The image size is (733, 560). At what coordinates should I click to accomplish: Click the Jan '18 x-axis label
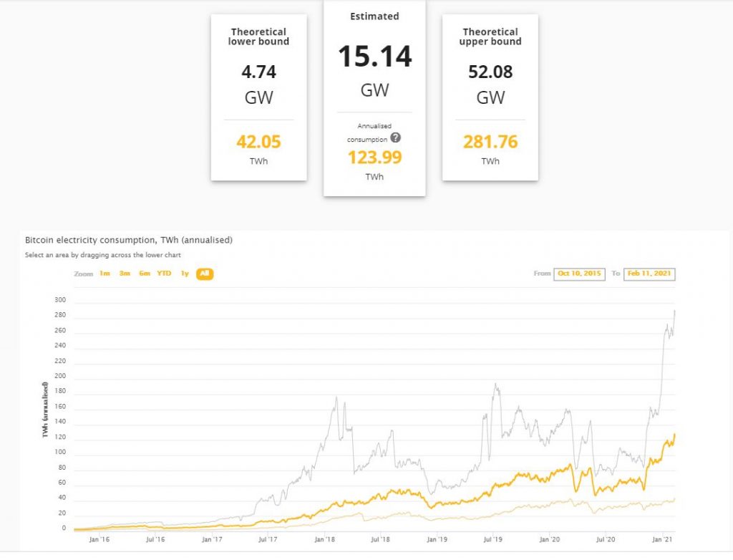324,539
